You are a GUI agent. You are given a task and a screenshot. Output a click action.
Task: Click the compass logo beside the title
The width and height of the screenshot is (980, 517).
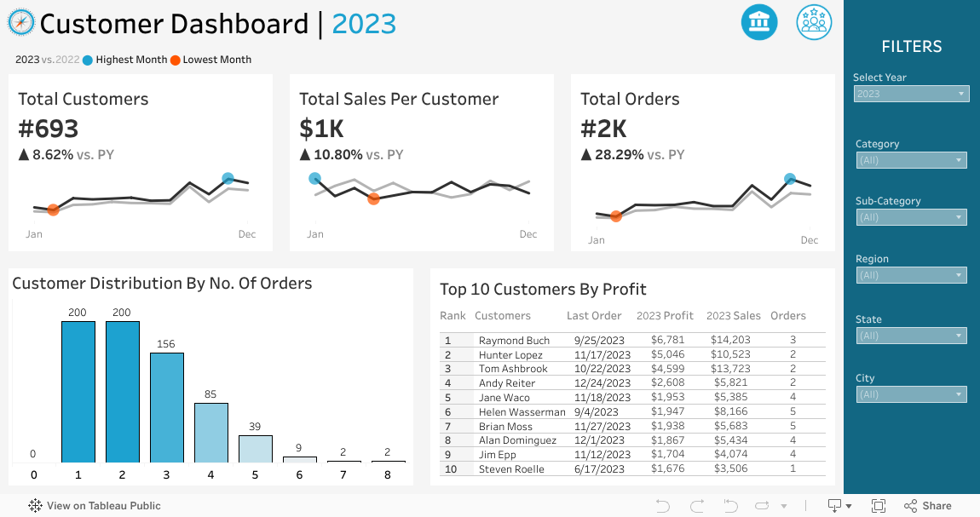(x=20, y=23)
